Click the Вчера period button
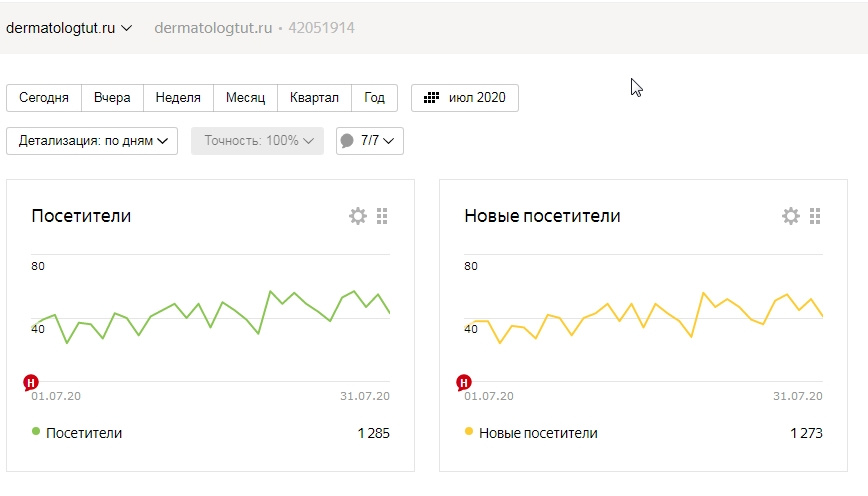Image resolution: width=868 pixels, height=496 pixels. coord(112,98)
